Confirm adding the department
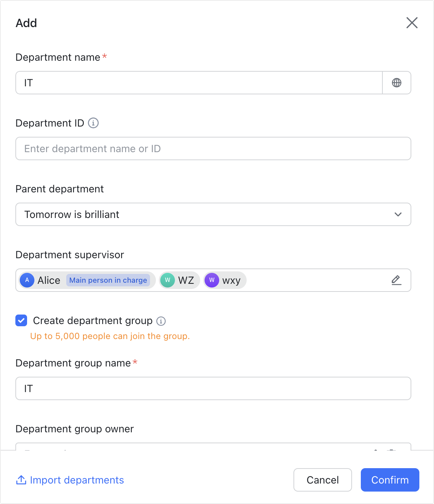 point(390,480)
